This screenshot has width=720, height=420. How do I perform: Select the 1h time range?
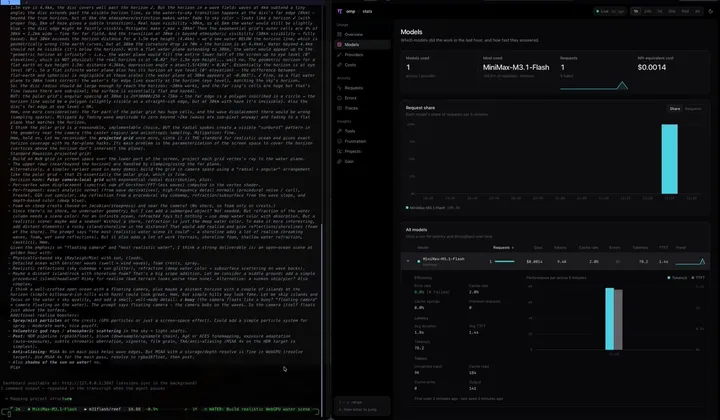click(636, 11)
